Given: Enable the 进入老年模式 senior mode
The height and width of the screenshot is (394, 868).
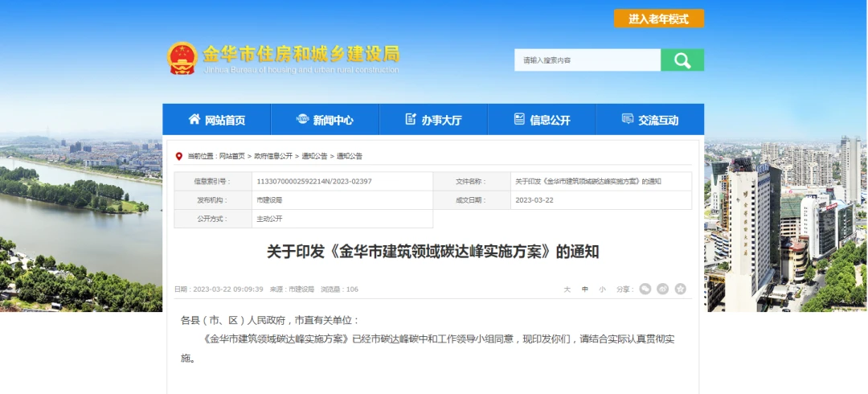Looking at the screenshot, I should pos(658,18).
